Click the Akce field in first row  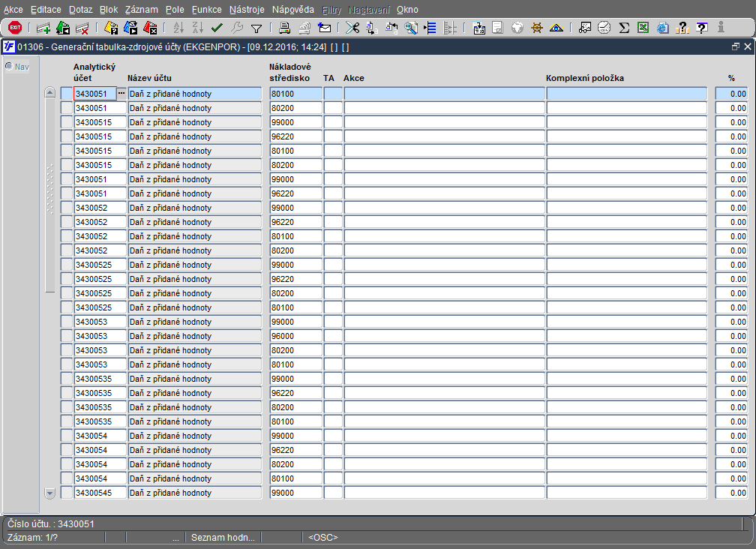[444, 94]
